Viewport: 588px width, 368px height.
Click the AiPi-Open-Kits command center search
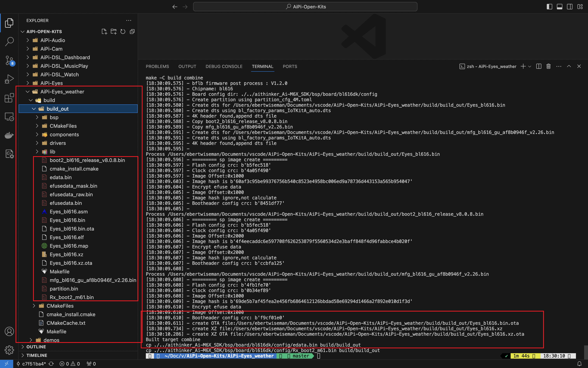305,7
